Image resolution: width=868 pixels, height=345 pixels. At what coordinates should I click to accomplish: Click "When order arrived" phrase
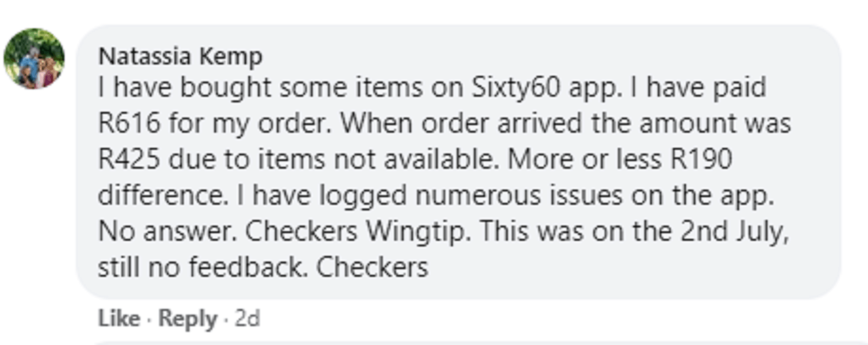point(461,123)
